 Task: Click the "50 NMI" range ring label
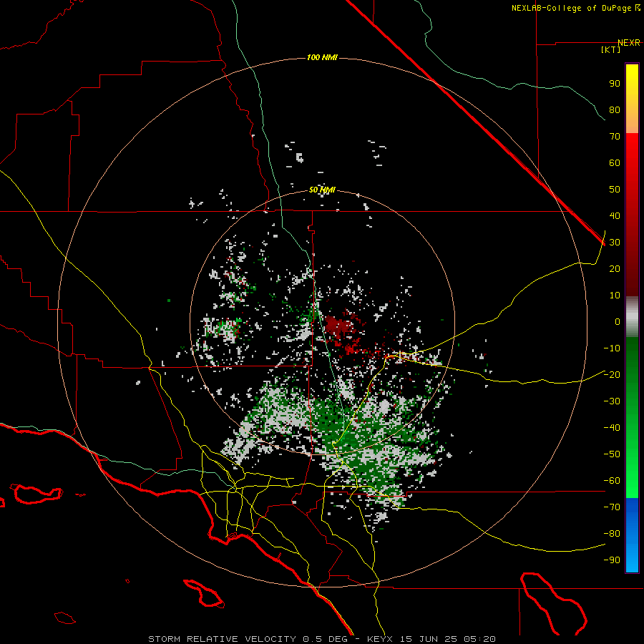pyautogui.click(x=322, y=190)
